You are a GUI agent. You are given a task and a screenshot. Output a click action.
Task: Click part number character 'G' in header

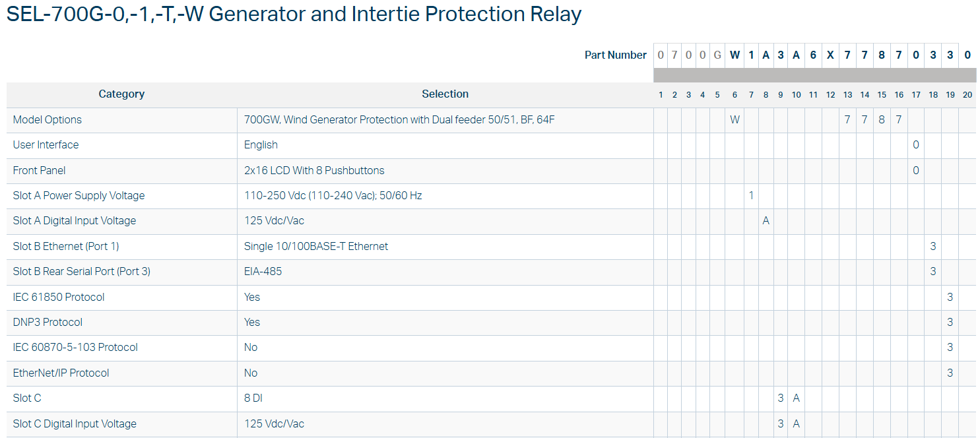(717, 55)
